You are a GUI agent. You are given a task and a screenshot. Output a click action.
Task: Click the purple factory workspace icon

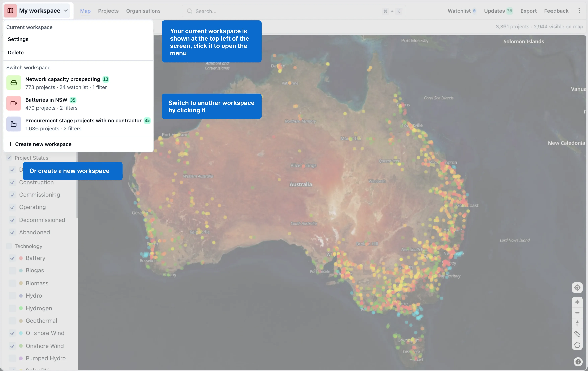[14, 124]
